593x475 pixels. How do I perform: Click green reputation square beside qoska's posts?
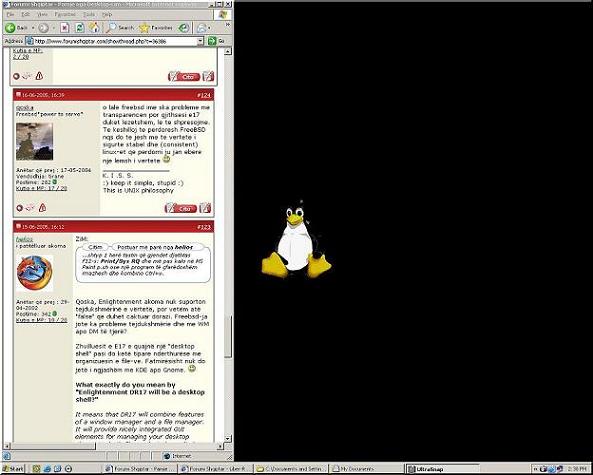pos(55,182)
